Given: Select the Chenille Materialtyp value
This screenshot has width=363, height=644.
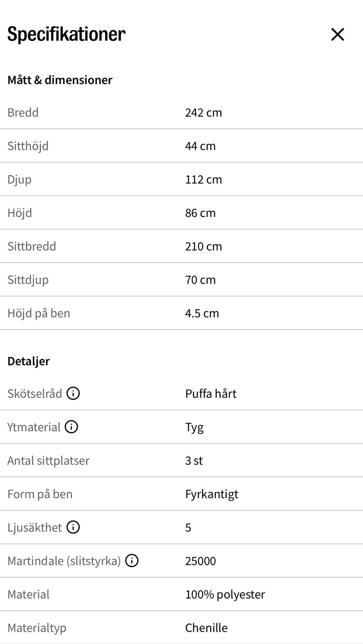Looking at the screenshot, I should pyautogui.click(x=206, y=628).
